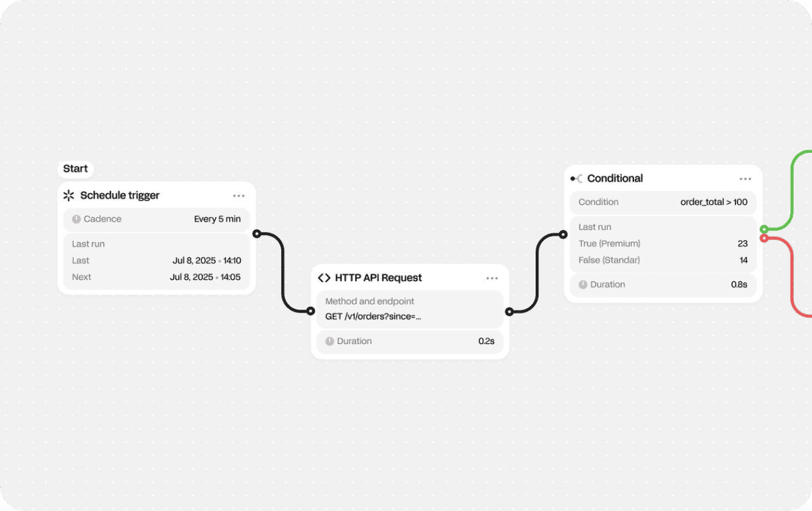Open HTTP API Request three-dot menu

pos(492,278)
